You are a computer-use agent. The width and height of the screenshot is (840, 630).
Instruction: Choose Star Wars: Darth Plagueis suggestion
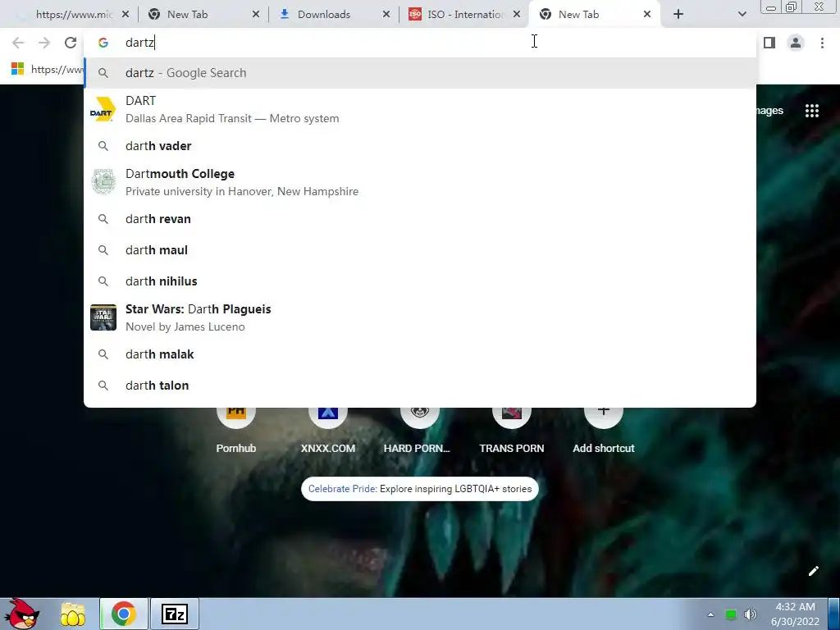tap(420, 317)
